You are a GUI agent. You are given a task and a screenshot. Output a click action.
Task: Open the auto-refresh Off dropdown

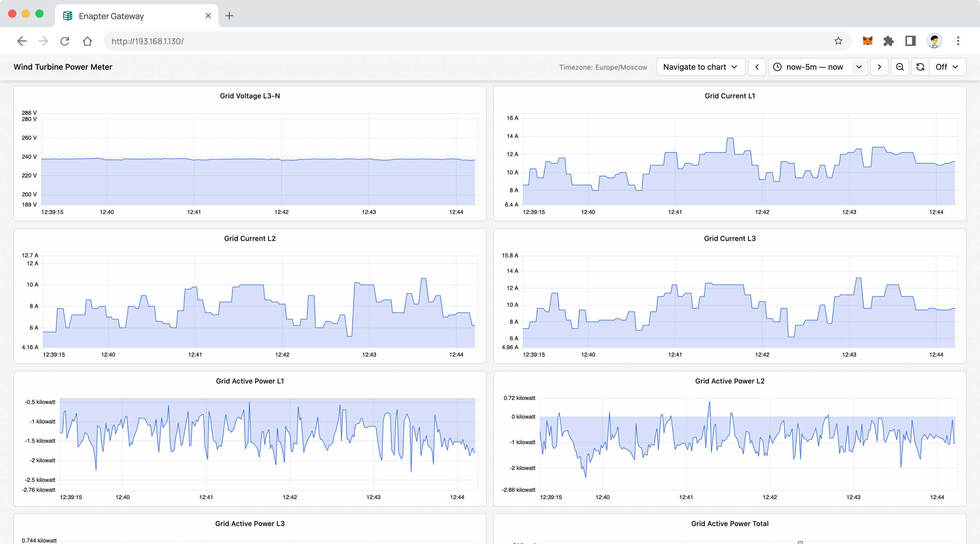pos(947,67)
